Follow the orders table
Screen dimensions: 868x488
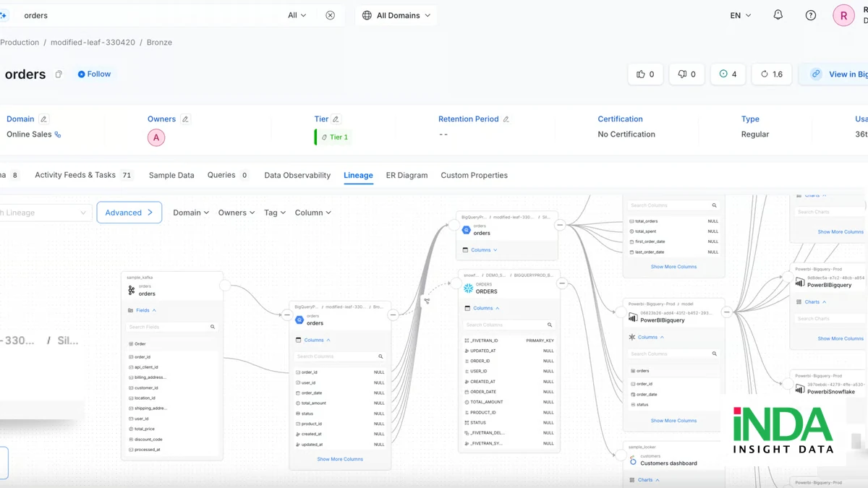(x=94, y=74)
